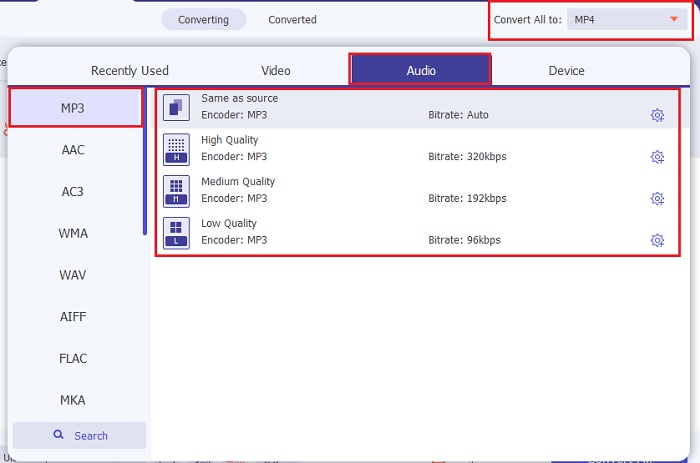Click Encoder: MP3 under High Quality

point(234,157)
